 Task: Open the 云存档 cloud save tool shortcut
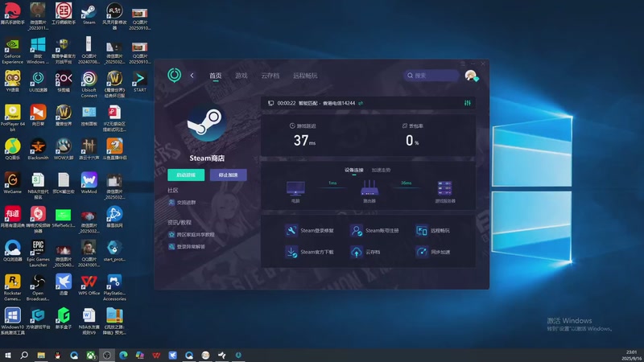365,252
